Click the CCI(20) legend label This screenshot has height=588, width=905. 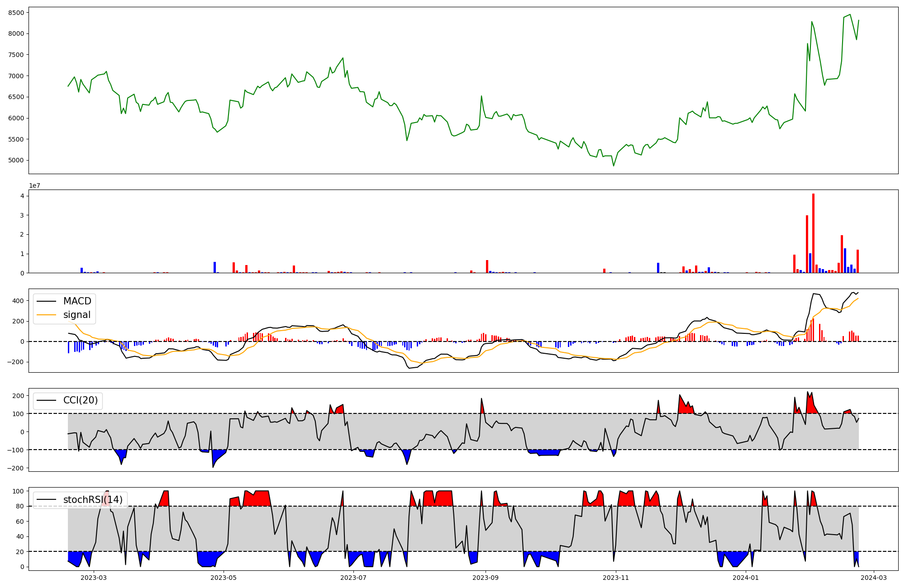point(81,401)
